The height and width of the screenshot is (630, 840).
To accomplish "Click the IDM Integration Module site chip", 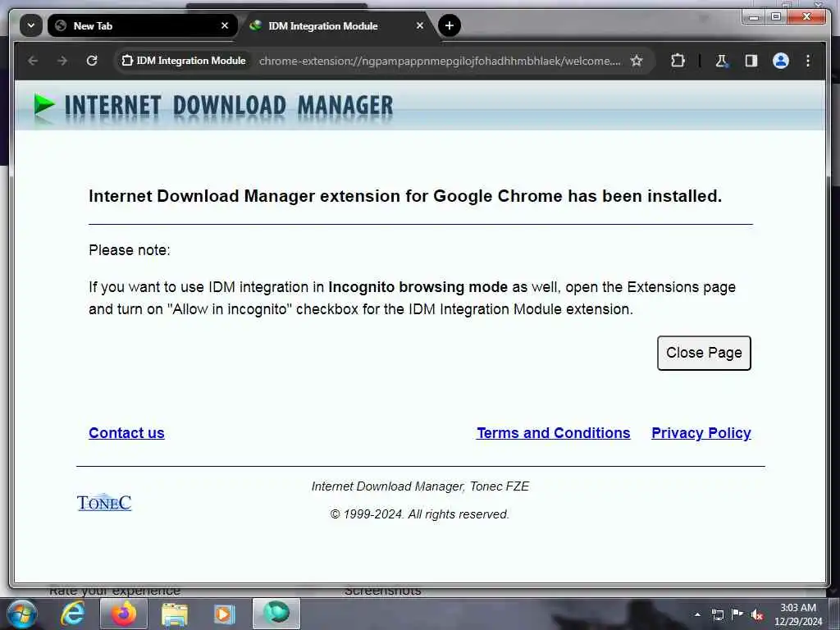I will (184, 61).
